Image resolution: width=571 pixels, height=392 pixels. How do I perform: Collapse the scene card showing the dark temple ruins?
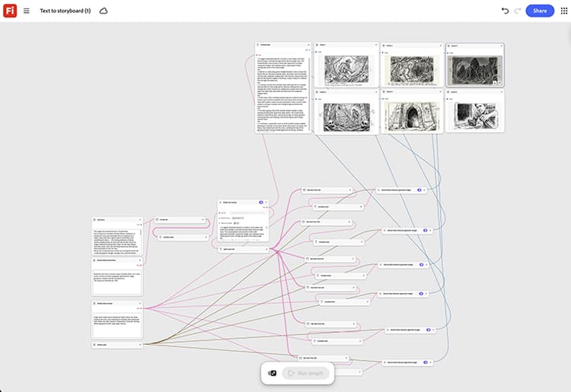[501, 46]
